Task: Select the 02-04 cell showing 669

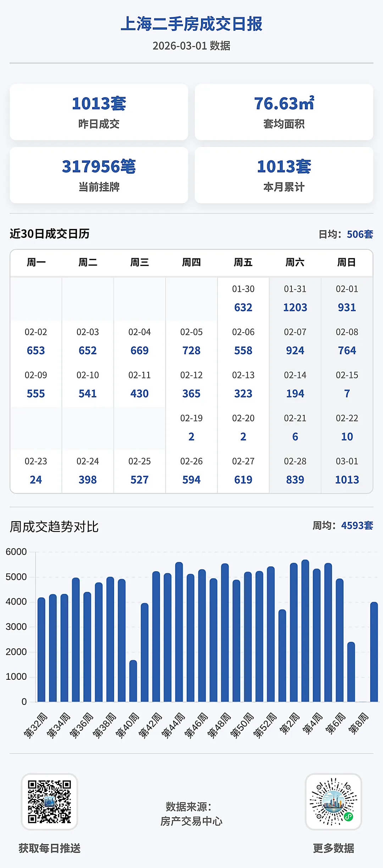Action: pyautogui.click(x=139, y=342)
